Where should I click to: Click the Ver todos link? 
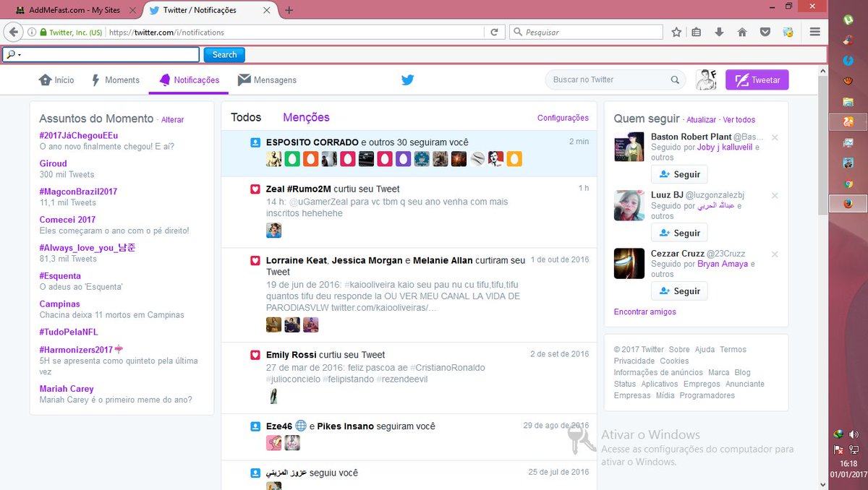739,120
